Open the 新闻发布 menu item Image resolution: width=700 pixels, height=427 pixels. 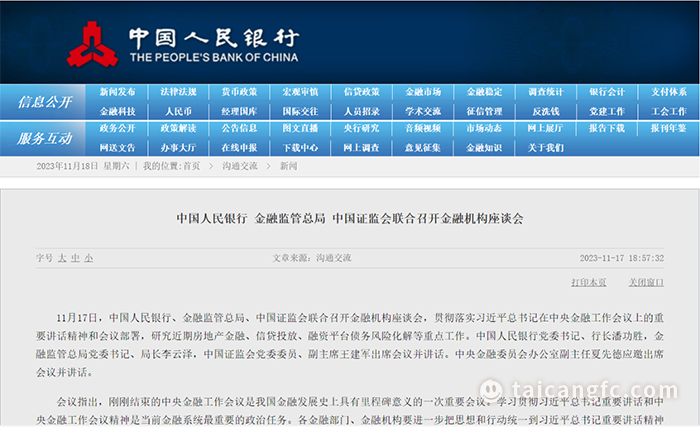click(117, 92)
